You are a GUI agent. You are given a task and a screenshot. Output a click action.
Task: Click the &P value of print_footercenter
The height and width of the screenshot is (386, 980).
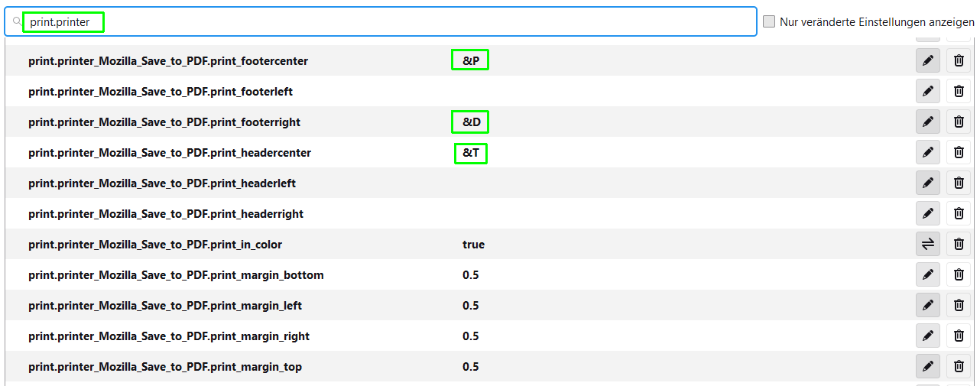coord(470,61)
